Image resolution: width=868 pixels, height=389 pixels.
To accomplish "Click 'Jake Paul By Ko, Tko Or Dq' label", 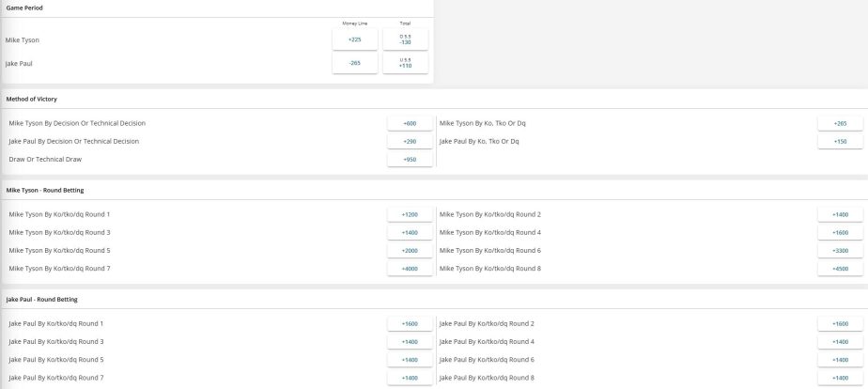I will [479, 142].
